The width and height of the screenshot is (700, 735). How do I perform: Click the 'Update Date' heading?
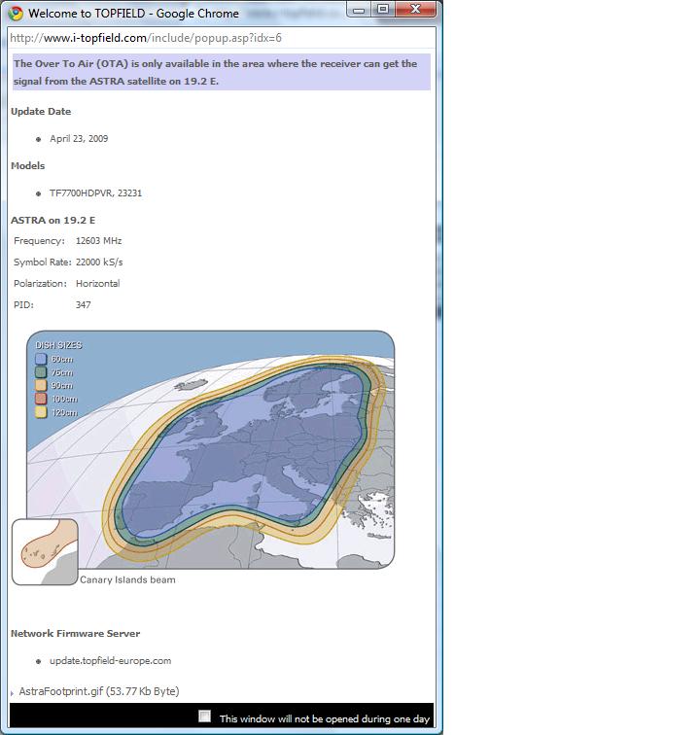pyautogui.click(x=41, y=112)
